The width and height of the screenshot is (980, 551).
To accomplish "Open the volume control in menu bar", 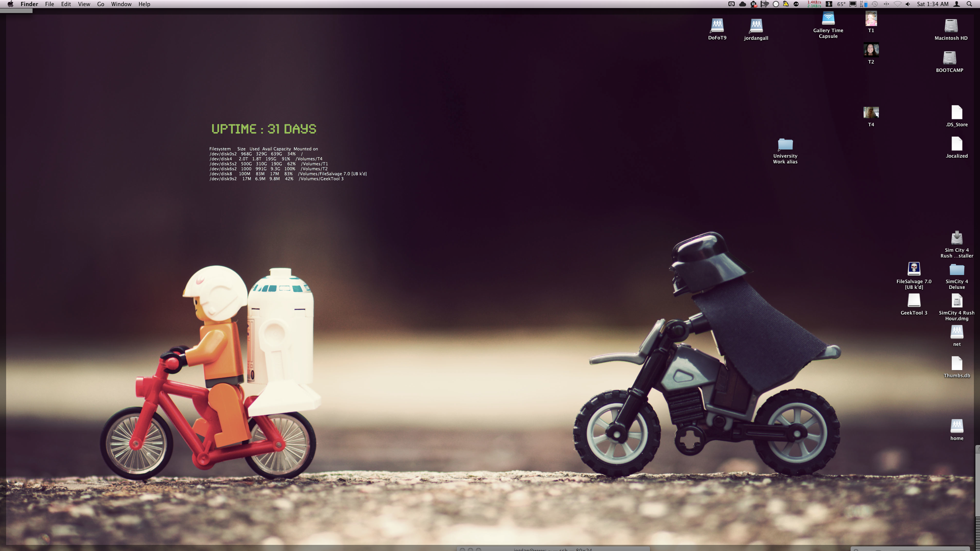I will (908, 4).
